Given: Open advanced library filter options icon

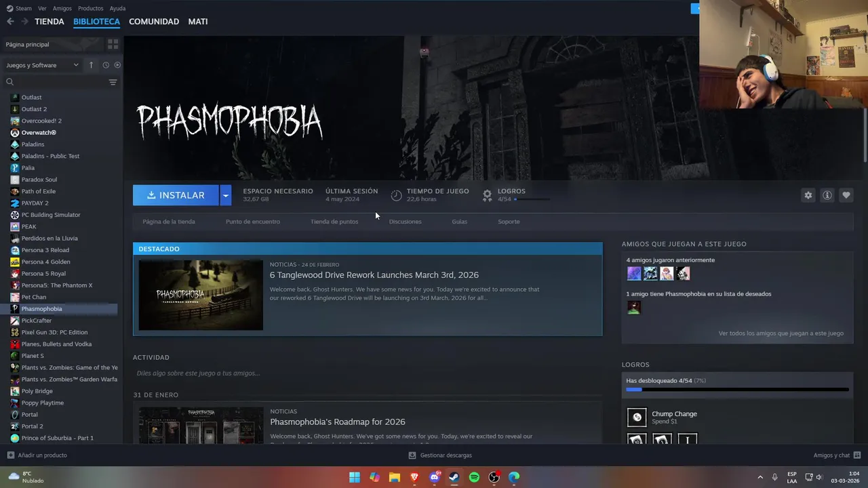Looking at the screenshot, I should coord(113,82).
